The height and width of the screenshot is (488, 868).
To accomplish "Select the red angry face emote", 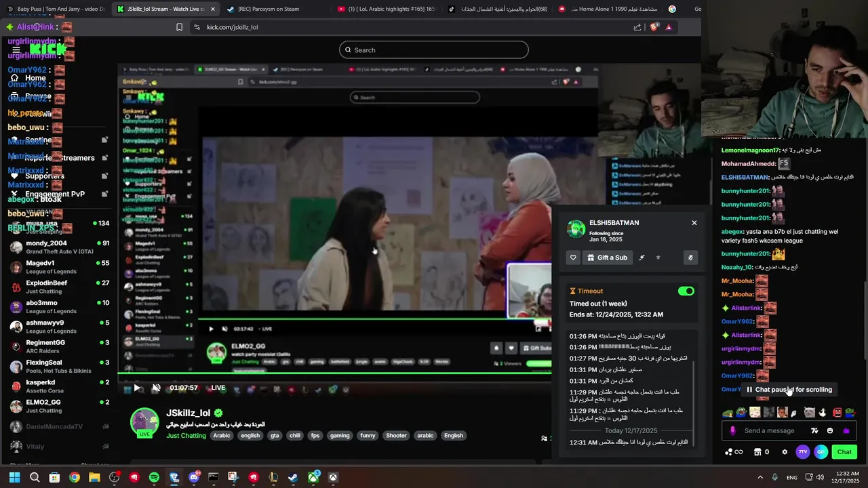I will (837, 412).
